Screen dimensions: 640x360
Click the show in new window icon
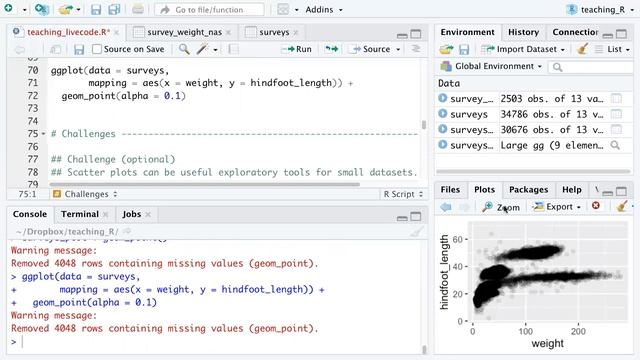click(55, 49)
